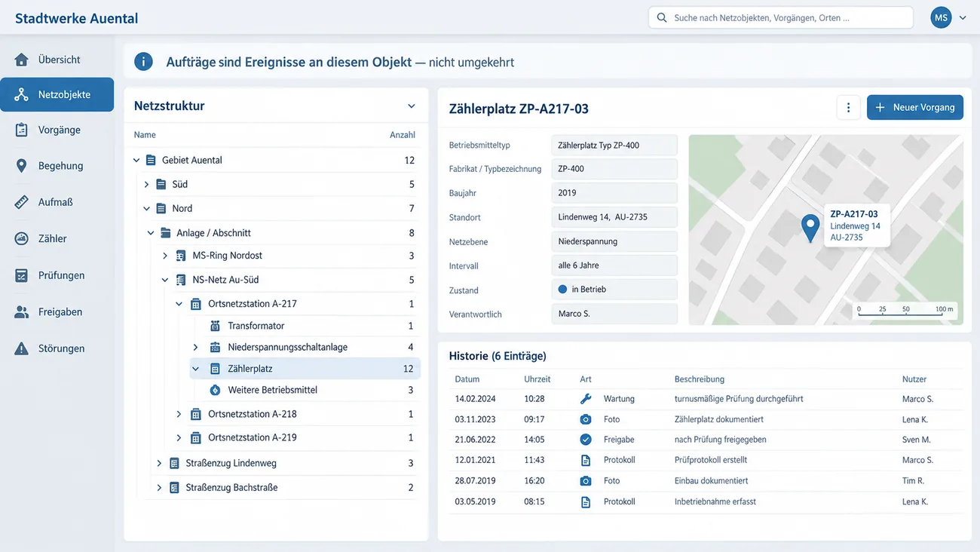Click the camera icon in the 03.11.2023 row
The width and height of the screenshot is (980, 552).
click(x=586, y=419)
